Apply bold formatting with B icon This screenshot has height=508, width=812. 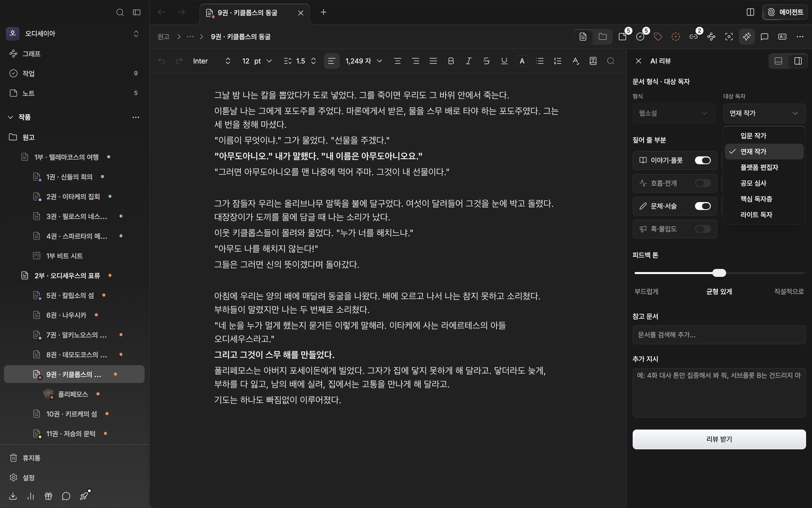click(x=451, y=61)
